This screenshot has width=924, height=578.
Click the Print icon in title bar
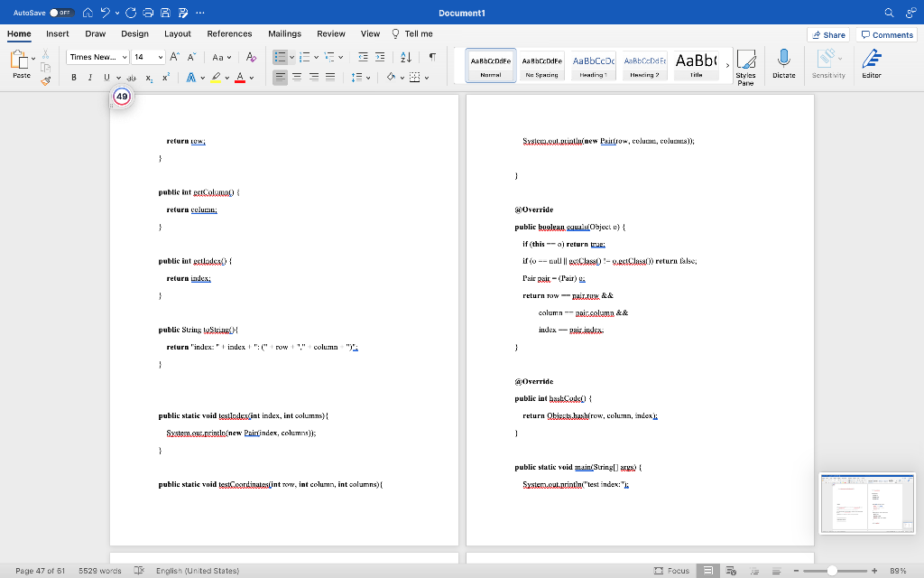tap(148, 13)
